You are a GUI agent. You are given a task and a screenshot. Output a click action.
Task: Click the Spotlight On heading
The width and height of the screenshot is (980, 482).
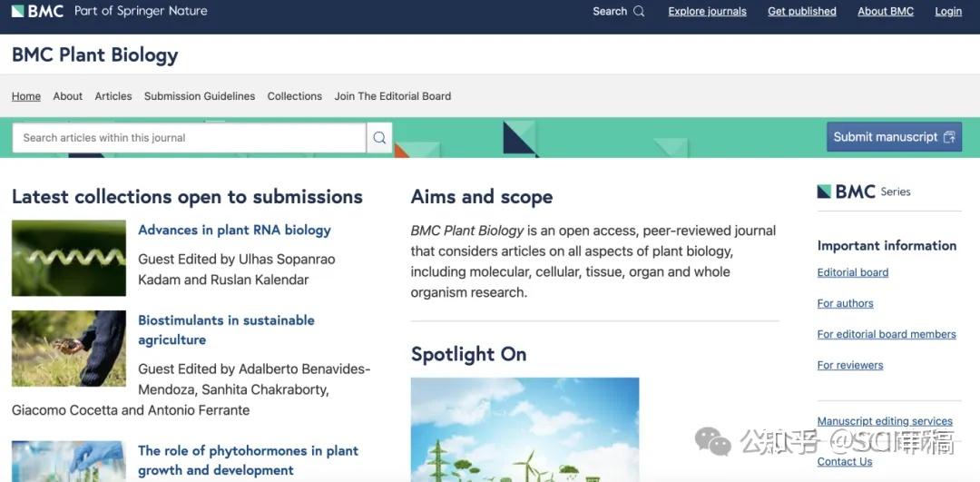(x=468, y=355)
